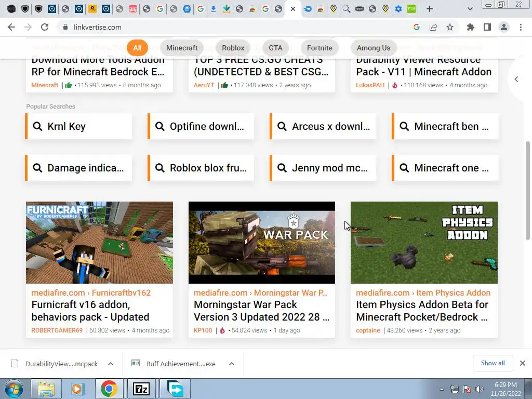Open 7-Zip from the taskbar

141,389
